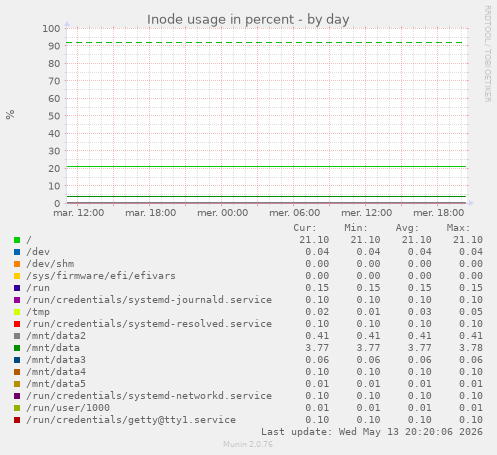Click the orange swatch beside /dev/shm
The image size is (497, 455).
click(17, 264)
